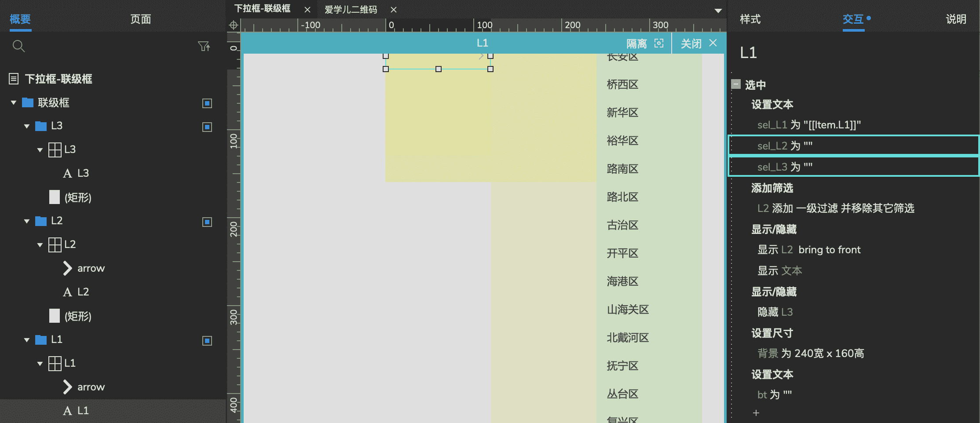Close the 下拉框-联级框 tab
Viewport: 980px width, 423px height.
[x=307, y=10]
